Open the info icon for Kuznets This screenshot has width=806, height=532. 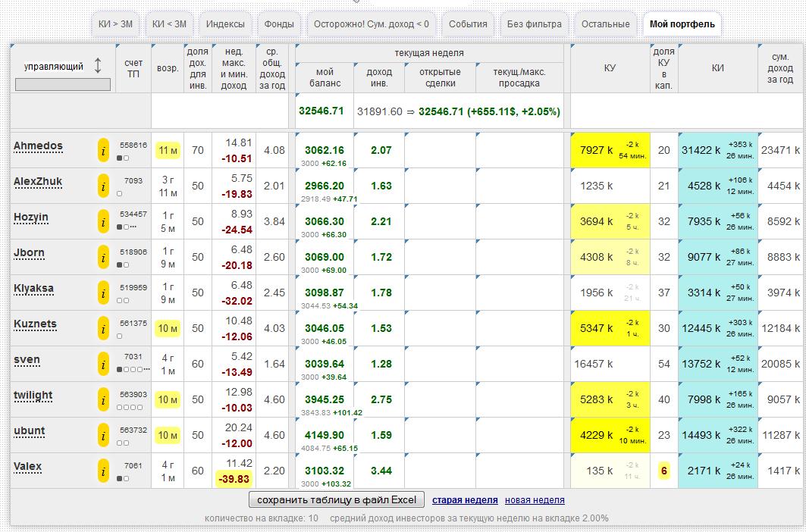pyautogui.click(x=103, y=328)
